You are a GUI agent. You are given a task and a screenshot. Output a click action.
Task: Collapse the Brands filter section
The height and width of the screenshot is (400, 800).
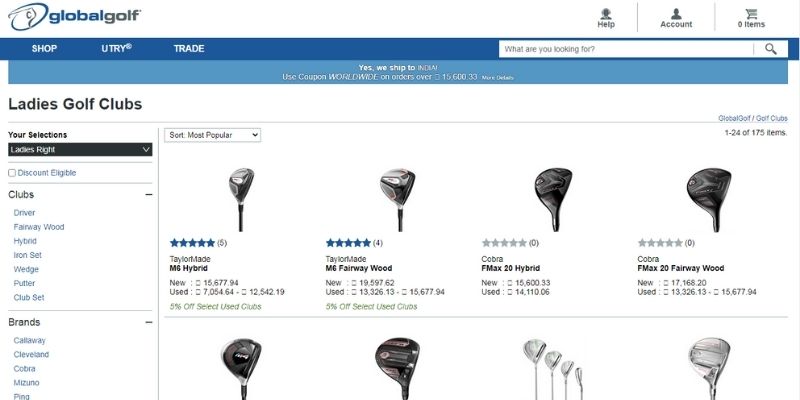tap(148, 322)
